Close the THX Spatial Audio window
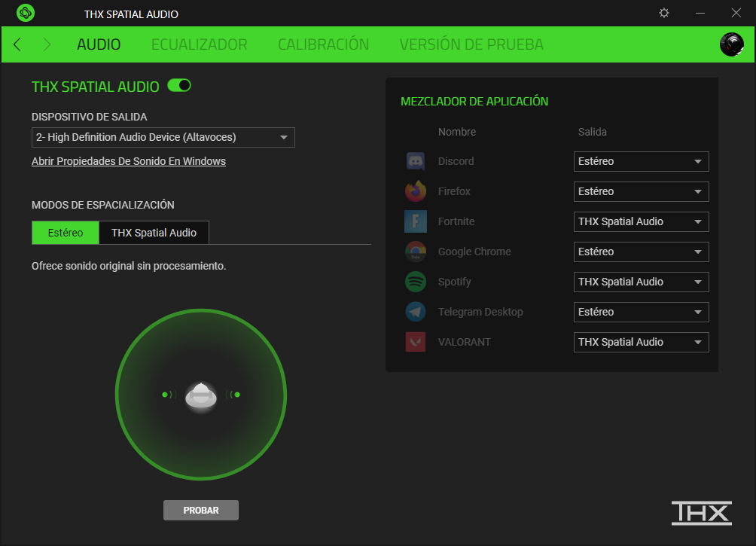This screenshot has width=756, height=546. (736, 13)
